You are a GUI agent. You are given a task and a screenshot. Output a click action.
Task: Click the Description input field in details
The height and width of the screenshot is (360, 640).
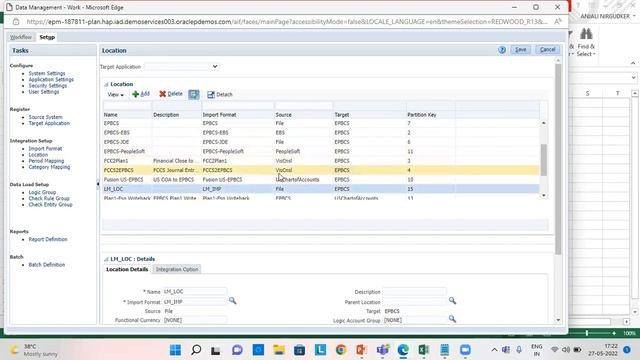(x=414, y=292)
